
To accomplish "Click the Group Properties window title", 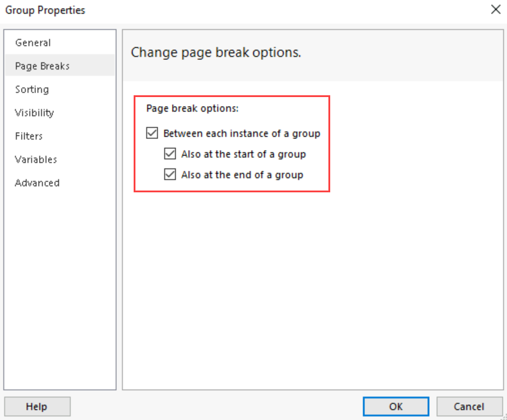I will click(46, 10).
